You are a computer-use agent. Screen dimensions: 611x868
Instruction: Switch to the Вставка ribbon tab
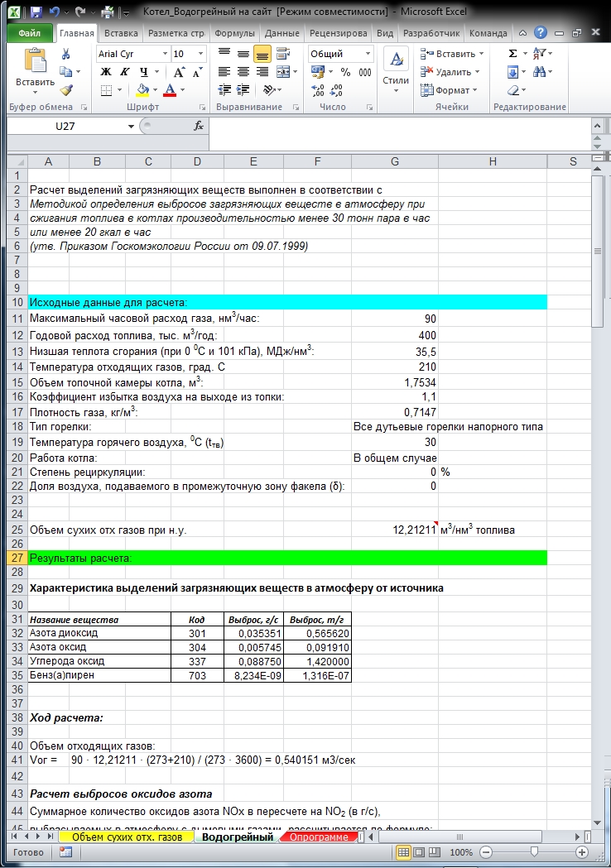point(121,33)
